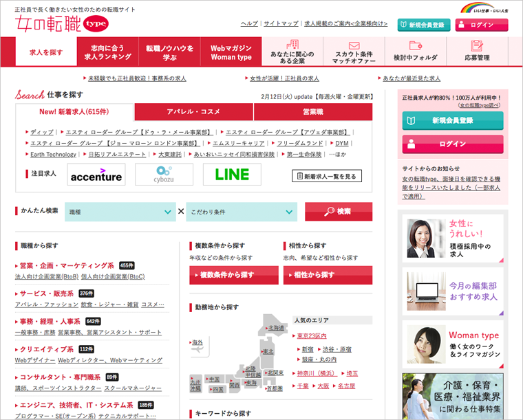Open 今月の編集部おすすめ求人 banner
Viewport: 523px width, 420px height.
(453, 291)
